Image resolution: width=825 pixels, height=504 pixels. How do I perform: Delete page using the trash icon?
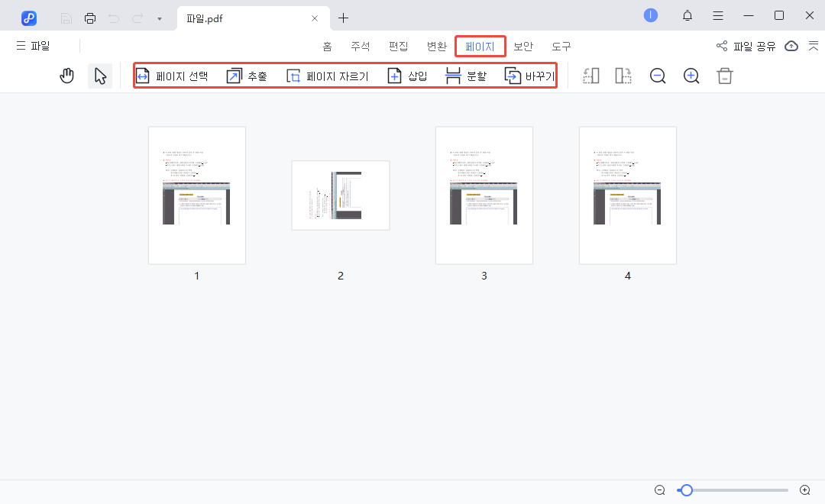[724, 76]
